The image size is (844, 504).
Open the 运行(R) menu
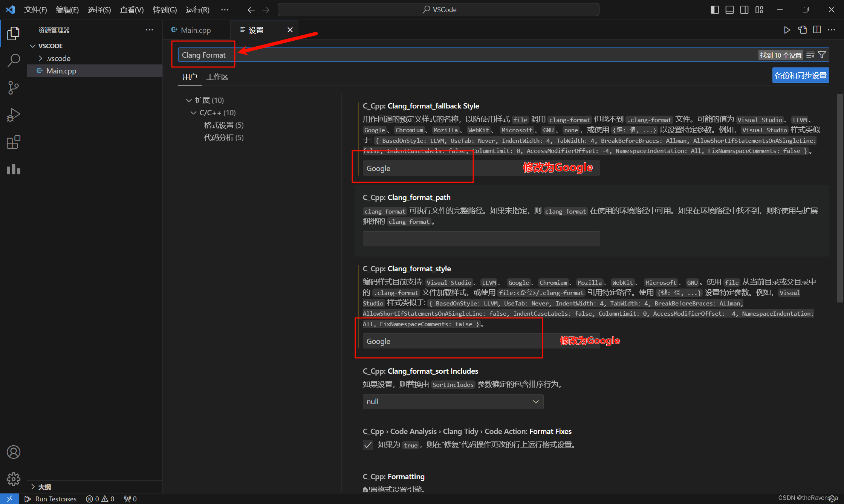(x=197, y=10)
